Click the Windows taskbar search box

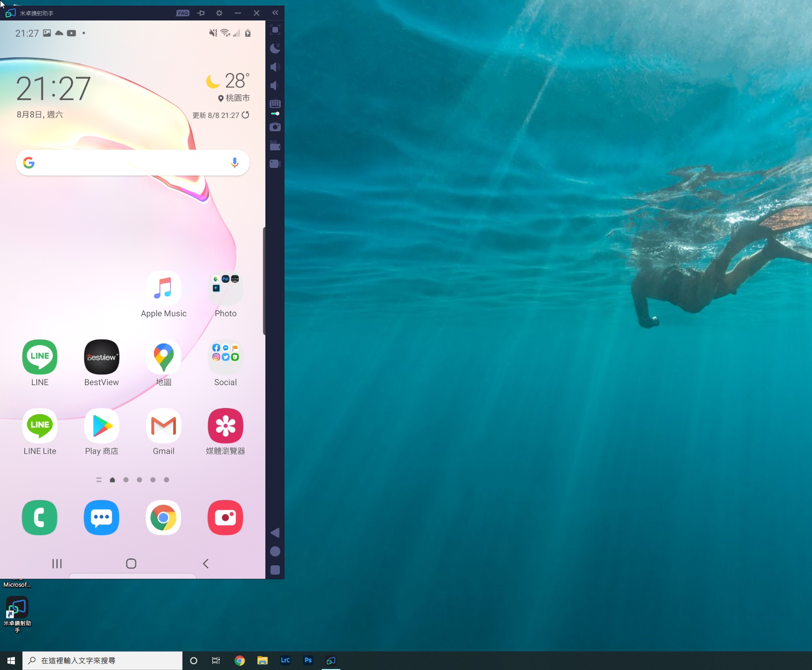pos(102,661)
